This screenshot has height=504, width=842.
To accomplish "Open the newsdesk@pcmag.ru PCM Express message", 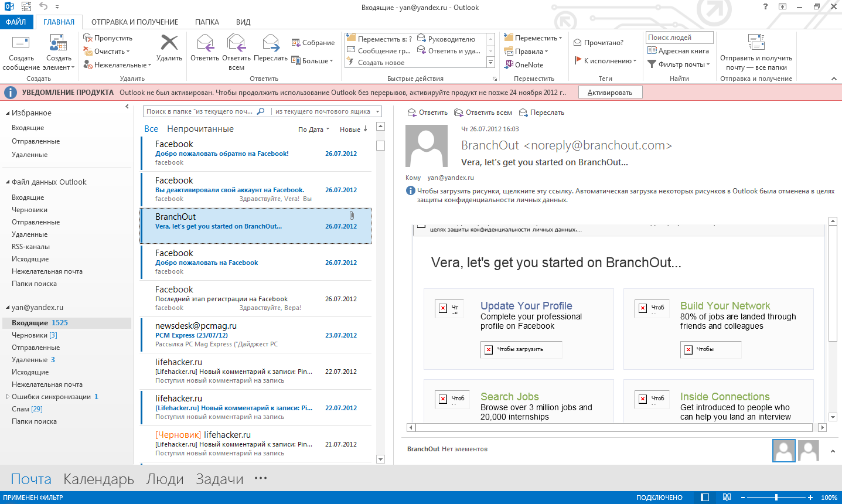I will tap(256, 335).
